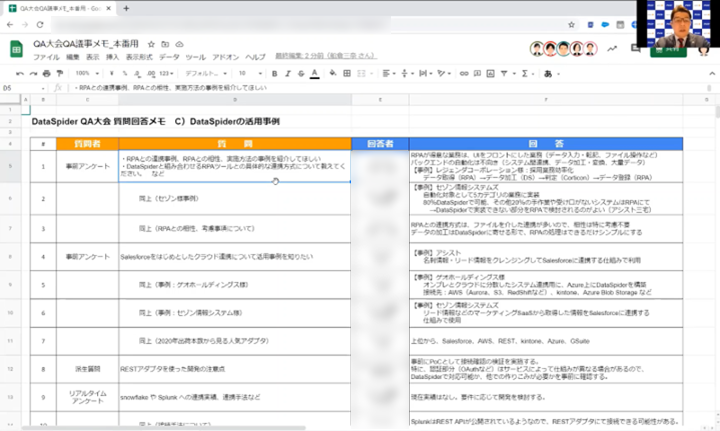Open the font family dropdown
Viewport: 720px width, 431px height.
[206, 73]
